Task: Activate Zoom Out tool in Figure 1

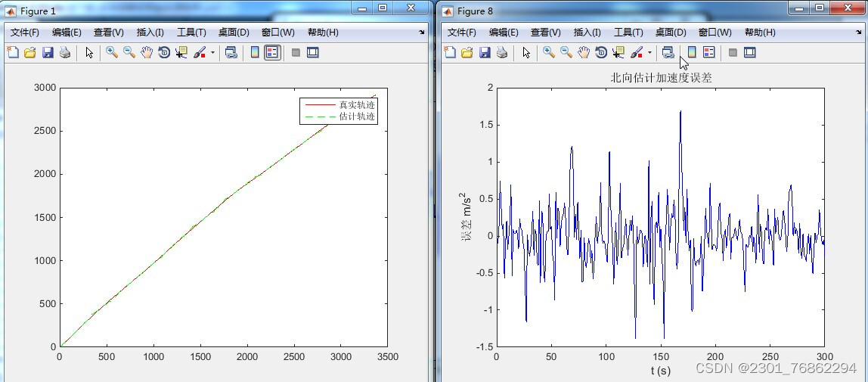Action: 129,53
